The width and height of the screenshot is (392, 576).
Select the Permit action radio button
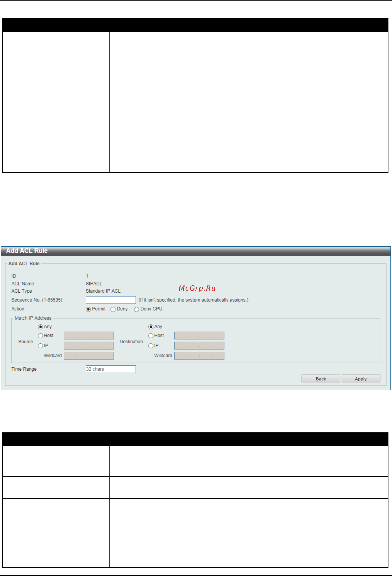click(88, 309)
